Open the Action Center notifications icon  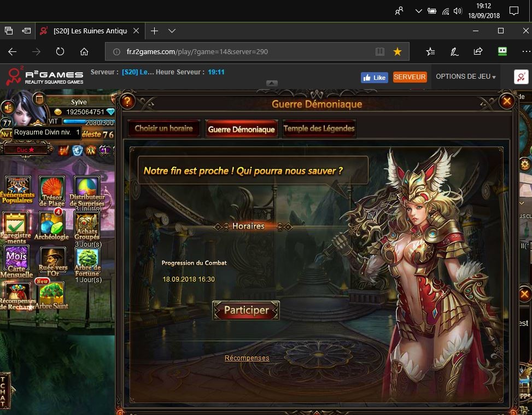(514, 11)
